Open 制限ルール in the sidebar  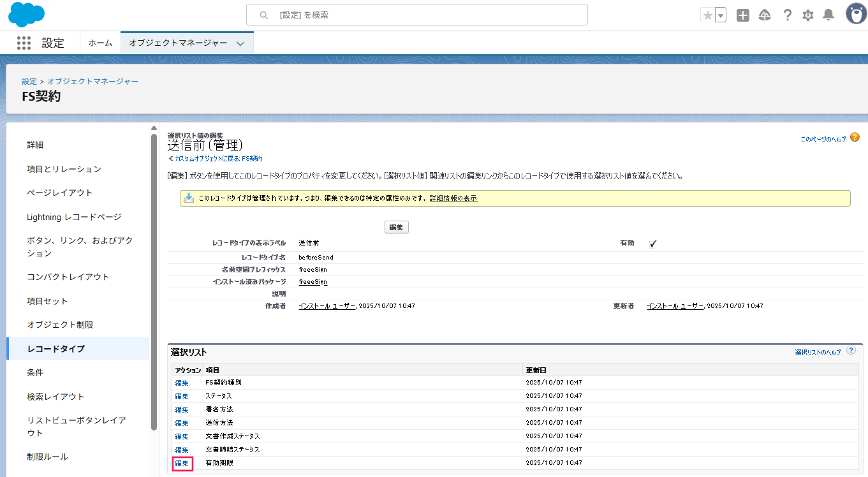tap(47, 457)
